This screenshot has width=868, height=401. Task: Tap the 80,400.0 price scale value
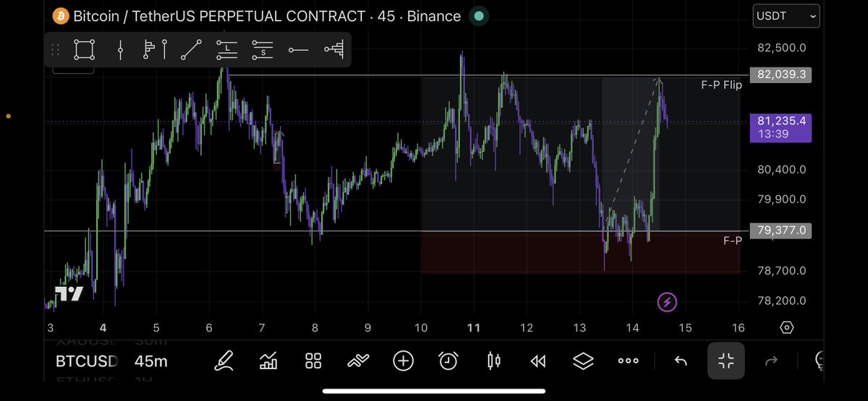(x=781, y=170)
